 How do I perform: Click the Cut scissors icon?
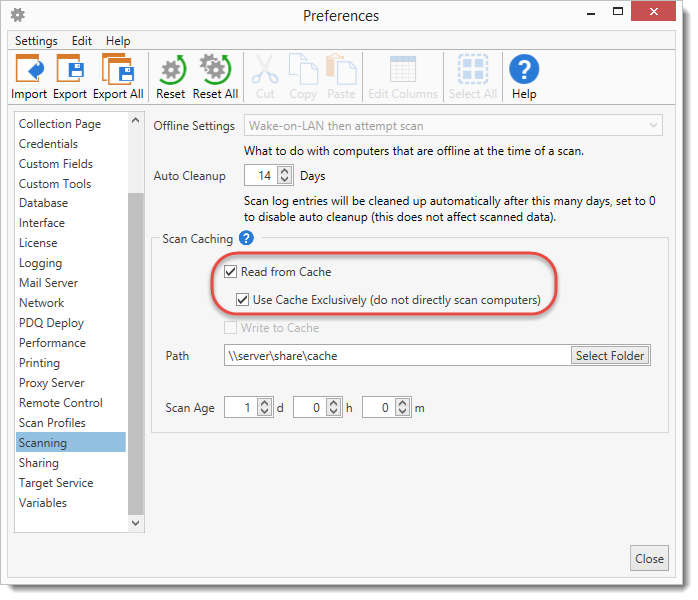tap(265, 69)
